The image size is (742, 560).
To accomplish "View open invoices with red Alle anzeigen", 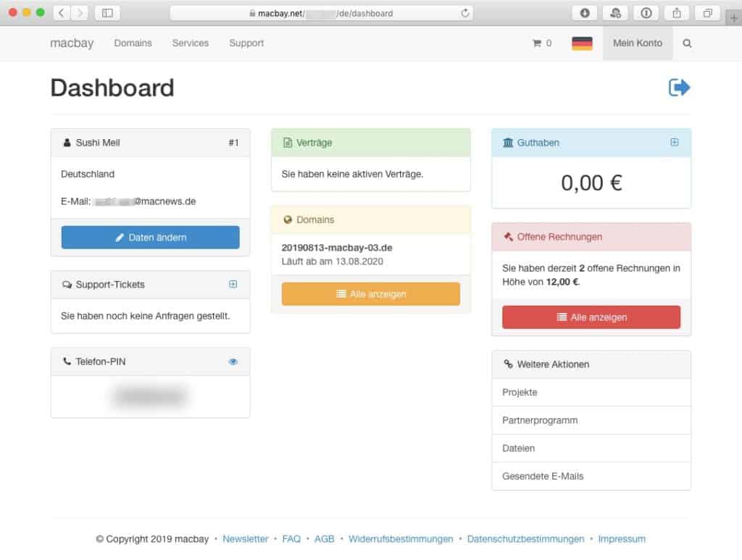I will tap(591, 317).
